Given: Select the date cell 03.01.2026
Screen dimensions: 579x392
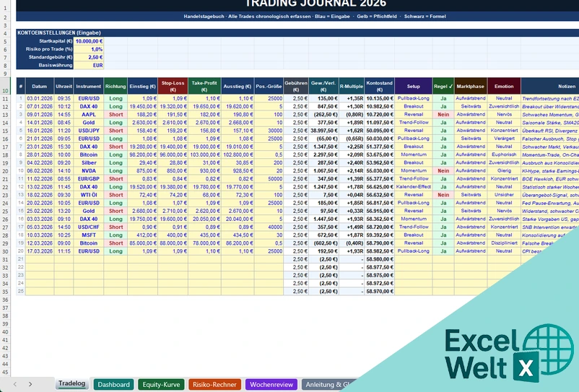Looking at the screenshot, I should 40,99.
